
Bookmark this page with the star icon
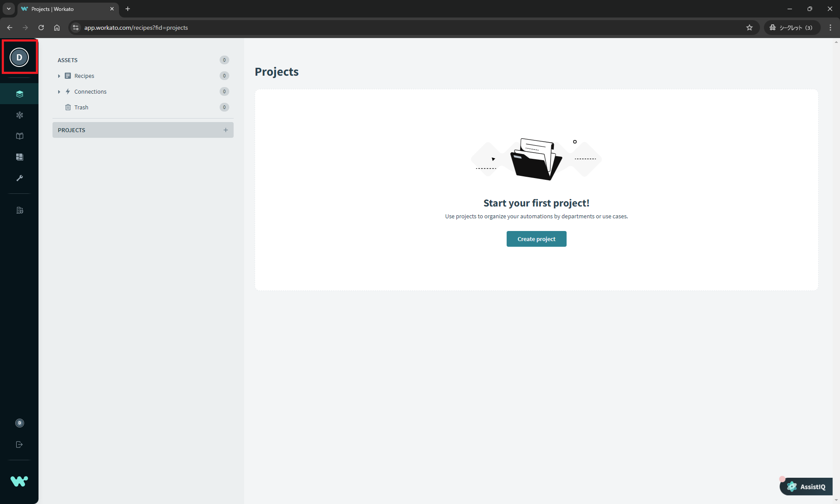749,28
